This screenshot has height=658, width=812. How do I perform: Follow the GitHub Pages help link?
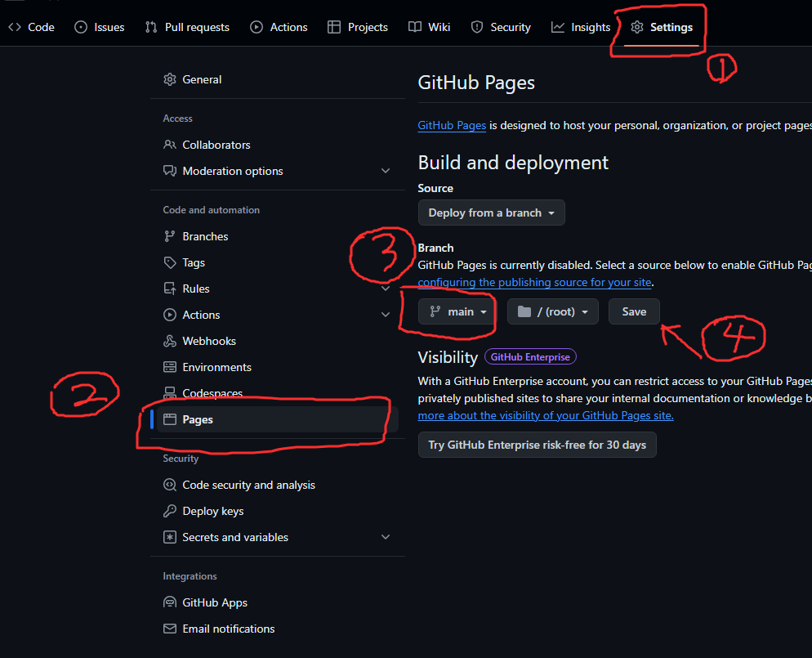(452, 125)
